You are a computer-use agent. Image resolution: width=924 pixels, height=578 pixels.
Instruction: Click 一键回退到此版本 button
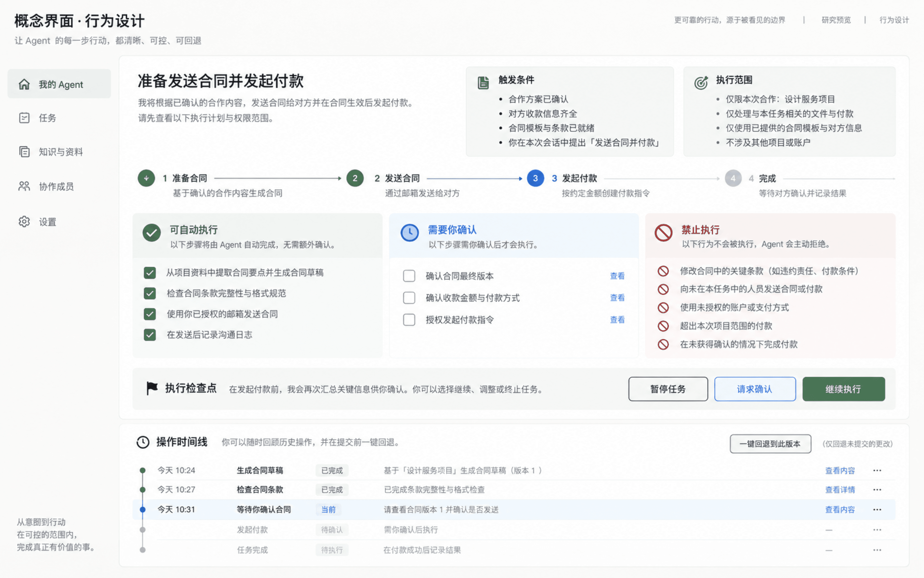pyautogui.click(x=770, y=444)
